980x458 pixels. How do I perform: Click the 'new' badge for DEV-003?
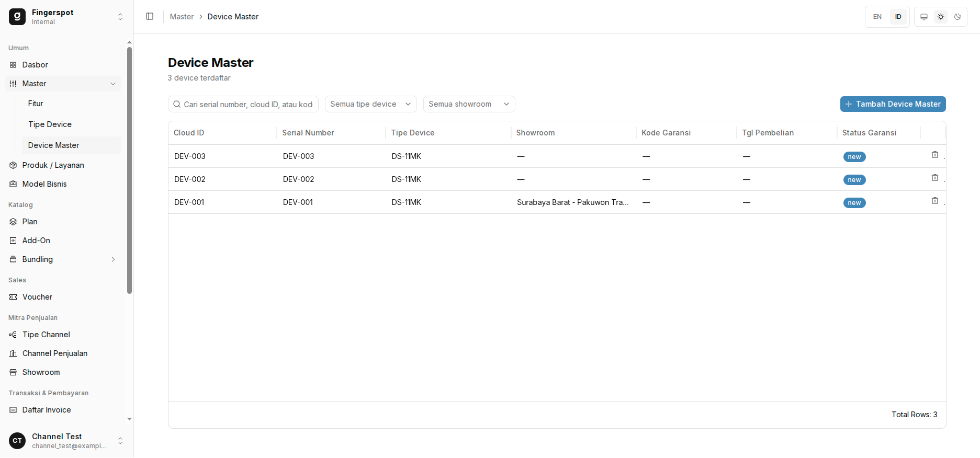pos(854,157)
